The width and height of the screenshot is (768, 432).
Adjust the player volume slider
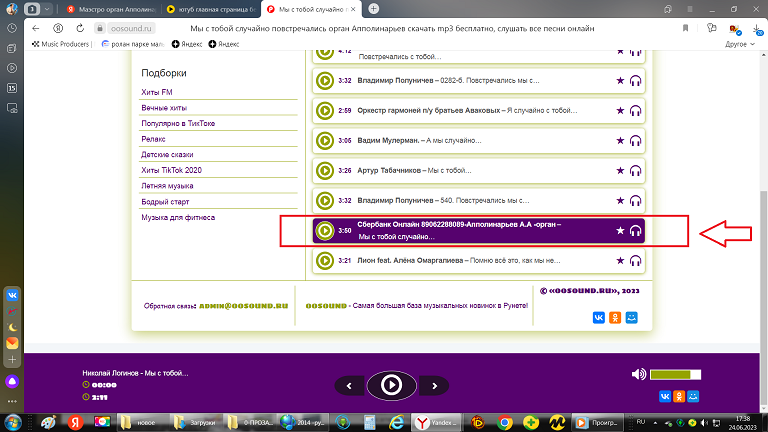click(x=675, y=375)
